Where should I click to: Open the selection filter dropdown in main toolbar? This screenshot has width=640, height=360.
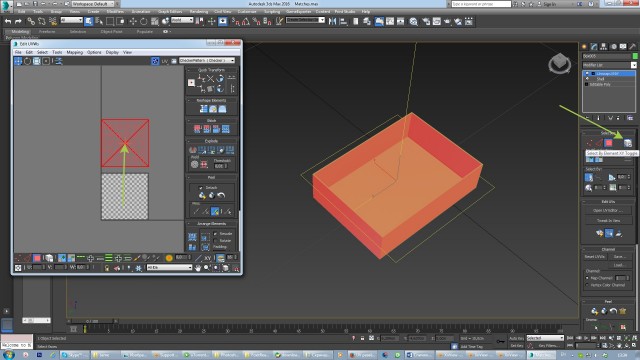click(x=71, y=20)
